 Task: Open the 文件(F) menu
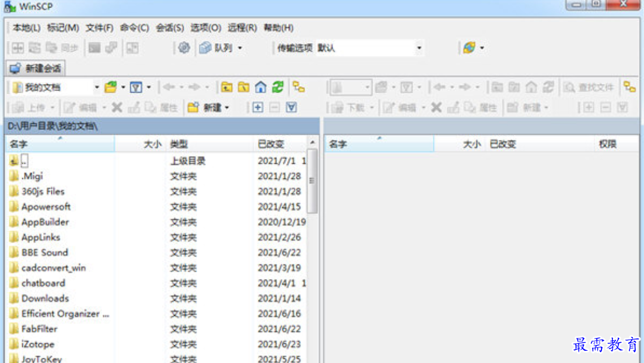99,28
